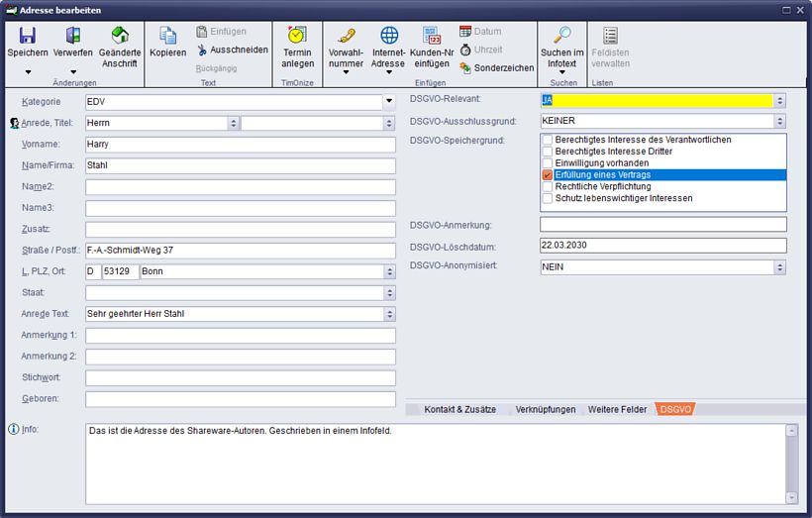Enable Einwilligung vorhanden checkbox
Screen dimensions: 812x518
point(548,163)
